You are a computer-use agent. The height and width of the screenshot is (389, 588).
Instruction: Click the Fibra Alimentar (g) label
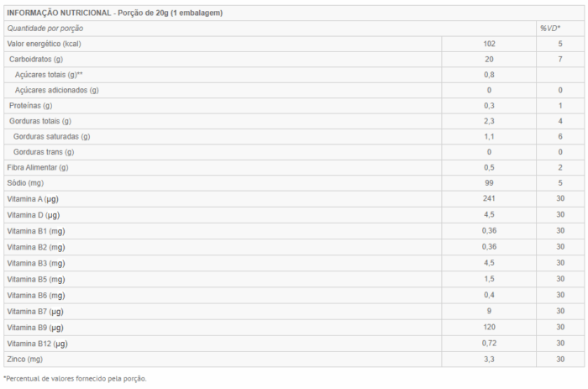38,167
